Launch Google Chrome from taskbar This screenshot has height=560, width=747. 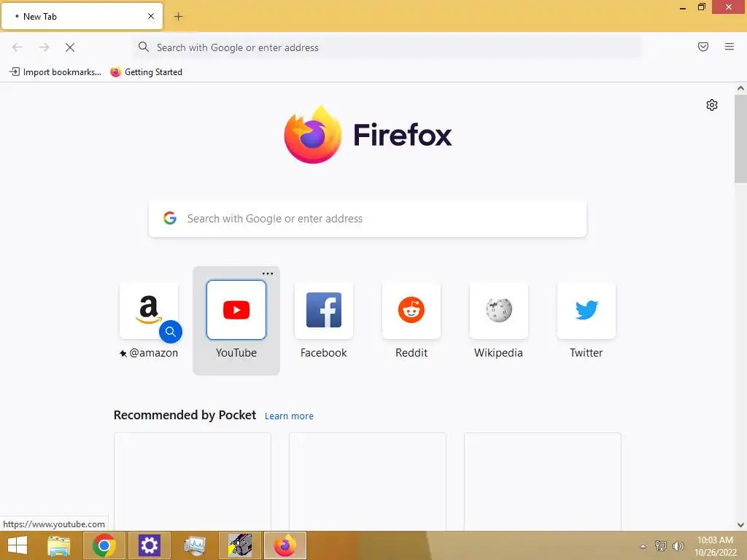point(104,545)
